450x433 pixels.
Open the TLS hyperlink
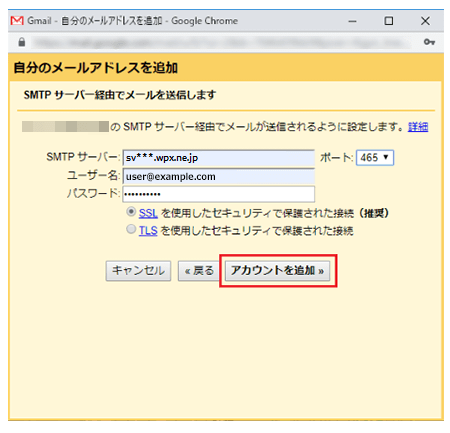pyautogui.click(x=148, y=231)
